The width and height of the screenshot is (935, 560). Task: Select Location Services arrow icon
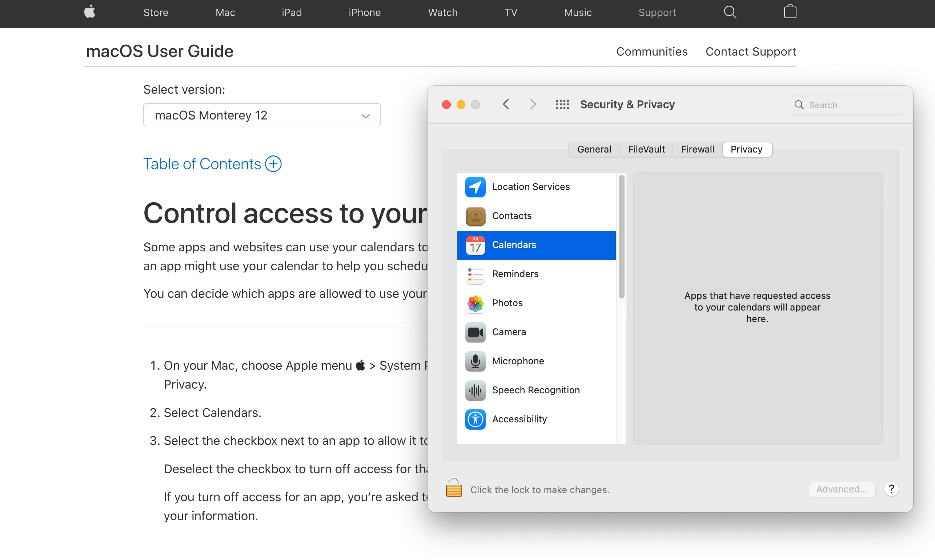[475, 187]
